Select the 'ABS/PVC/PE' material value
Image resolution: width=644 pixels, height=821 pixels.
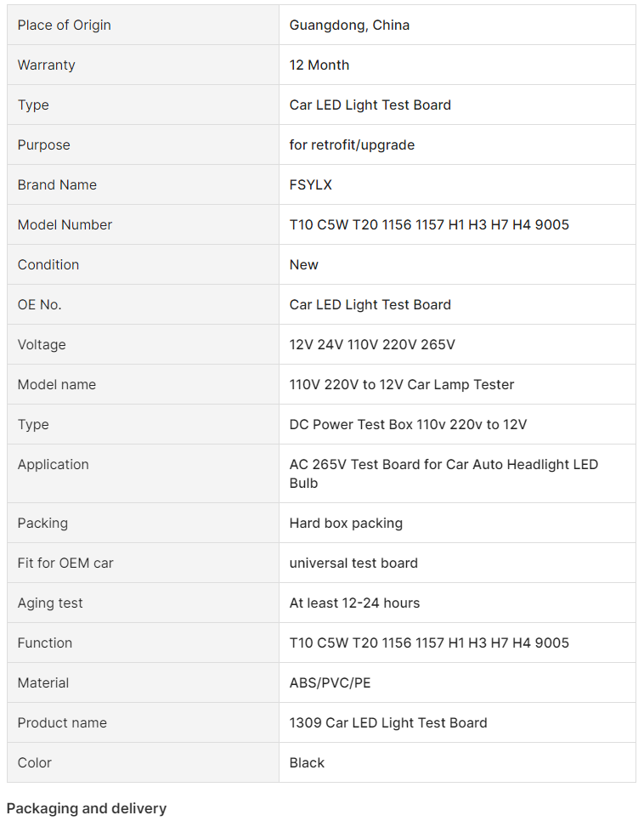click(x=330, y=683)
